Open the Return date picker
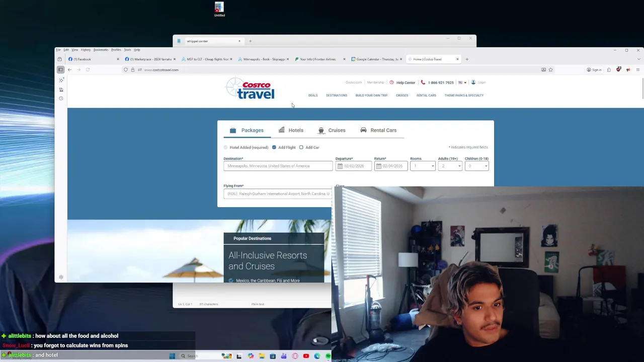This screenshot has height=362, width=644. tap(391, 166)
